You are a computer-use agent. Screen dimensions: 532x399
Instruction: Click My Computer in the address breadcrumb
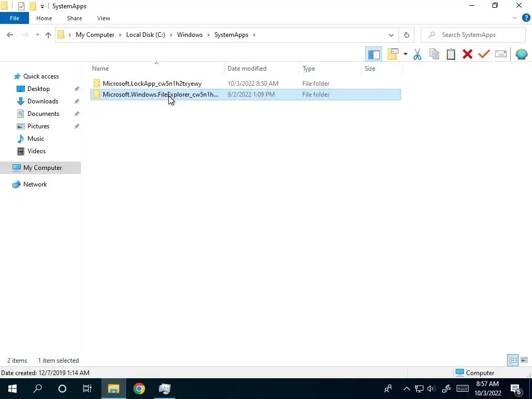(95, 35)
